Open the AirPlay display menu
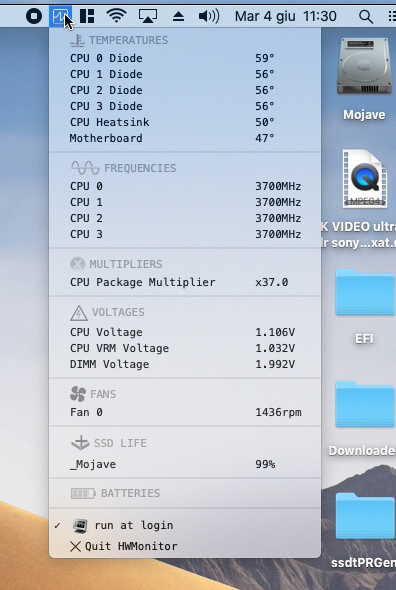Image resolution: width=396 pixels, height=590 pixels. coord(148,16)
